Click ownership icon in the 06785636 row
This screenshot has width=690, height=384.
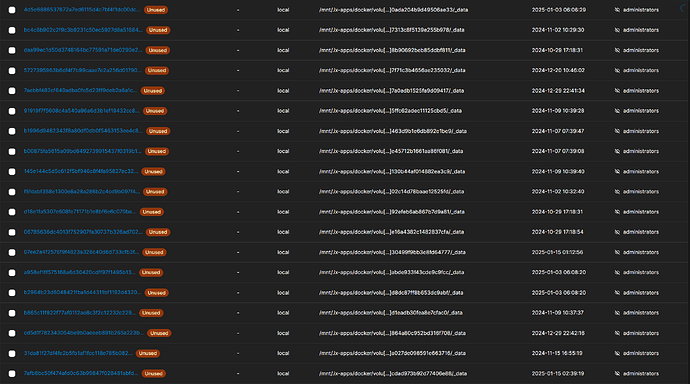[x=617, y=232]
